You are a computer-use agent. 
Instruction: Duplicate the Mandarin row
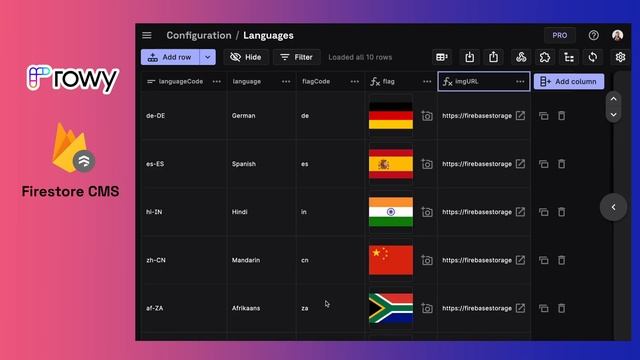pos(544,260)
